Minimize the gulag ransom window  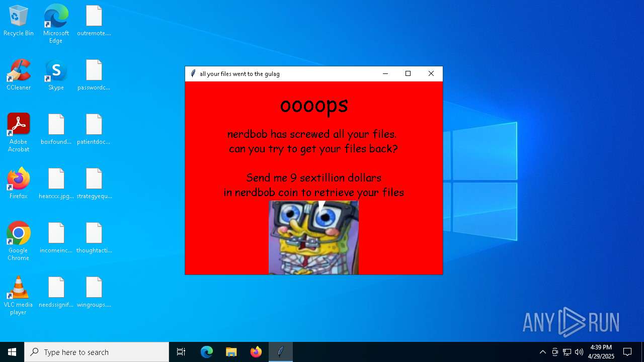click(x=385, y=73)
